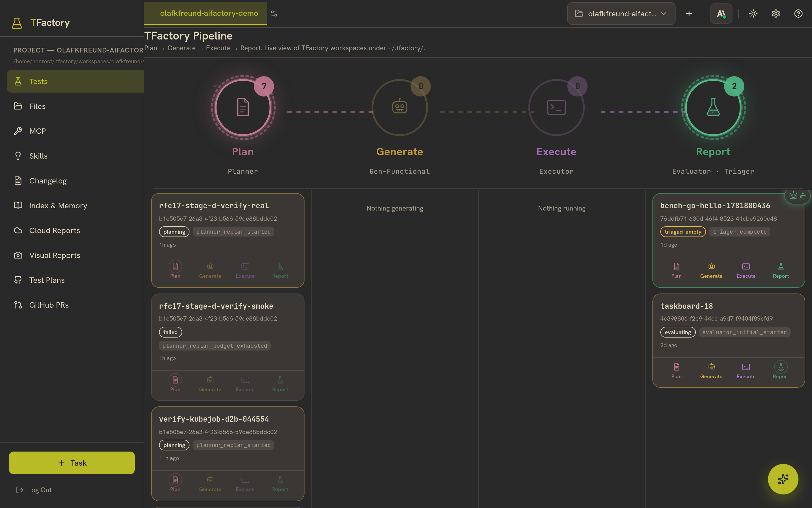Open Cloud Reports in the sidebar
Screen dimensions: 812x508
tap(76, 231)
